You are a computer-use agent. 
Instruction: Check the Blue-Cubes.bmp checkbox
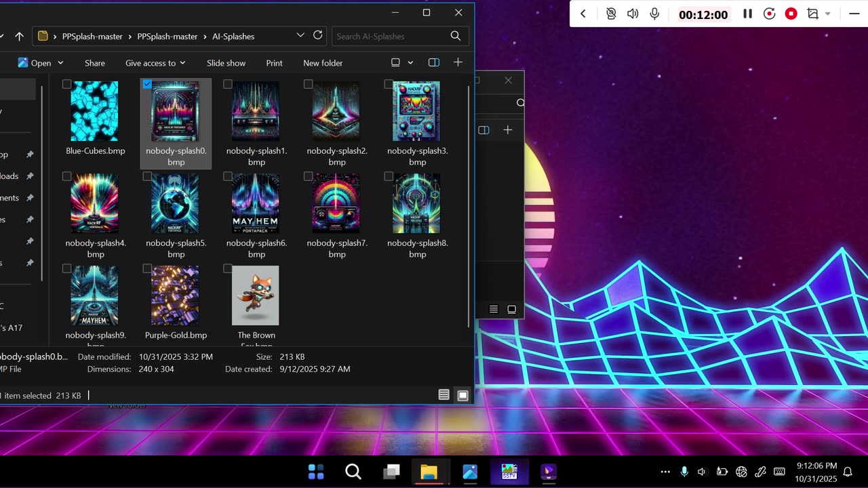(66, 84)
